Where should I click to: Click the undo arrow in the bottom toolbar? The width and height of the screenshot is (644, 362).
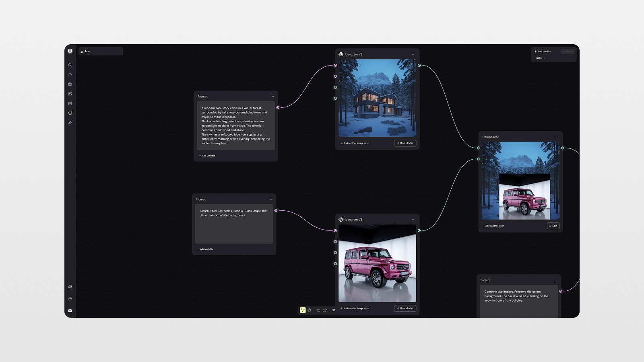(318, 310)
